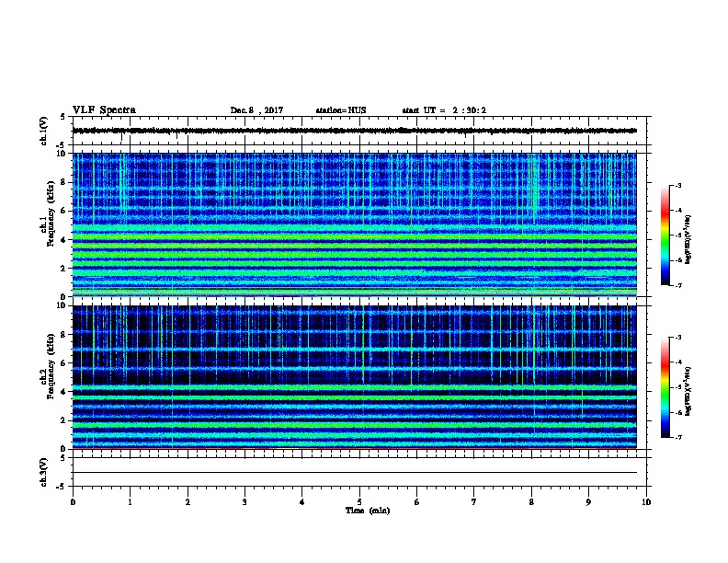
Task: Click the ch.1 frequency axis "10" tick label
Action: 62,154
